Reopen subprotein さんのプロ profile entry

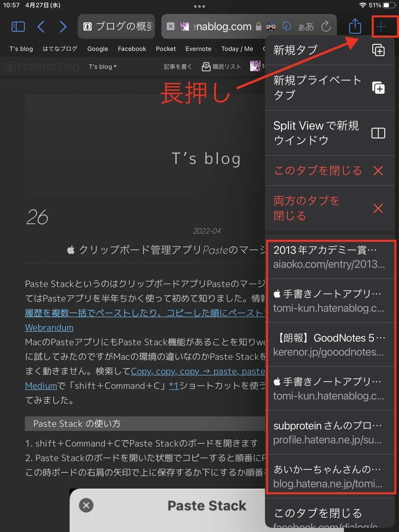pyautogui.click(x=330, y=433)
